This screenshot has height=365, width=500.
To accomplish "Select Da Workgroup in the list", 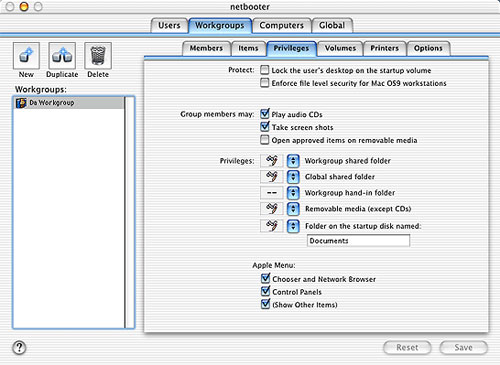I will pos(69,103).
